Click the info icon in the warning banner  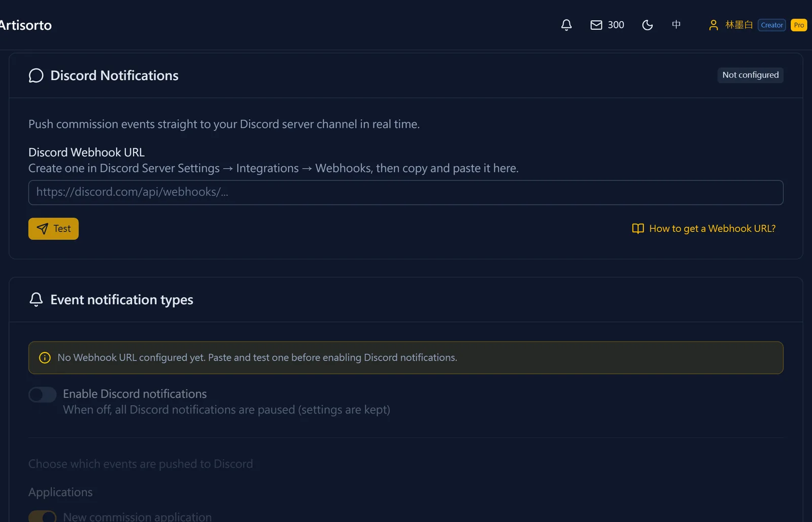[x=45, y=358]
